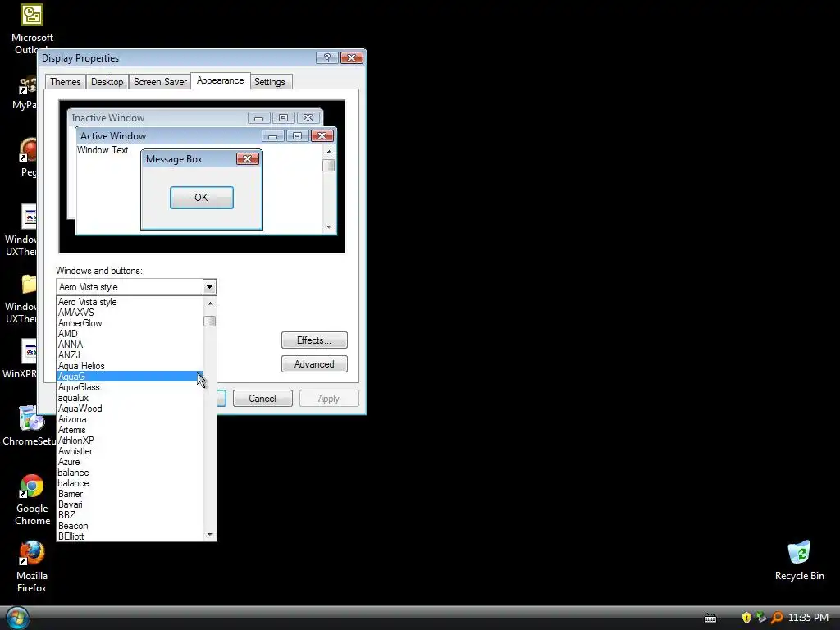Viewport: 840px width, 630px height.
Task: Pick Azure from the list
Action: (x=130, y=462)
